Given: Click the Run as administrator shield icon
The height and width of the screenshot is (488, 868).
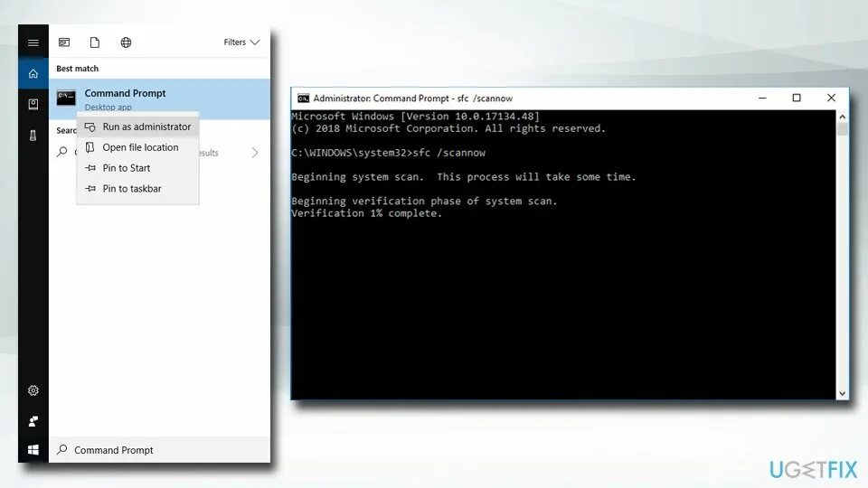Looking at the screenshot, I should pos(90,127).
